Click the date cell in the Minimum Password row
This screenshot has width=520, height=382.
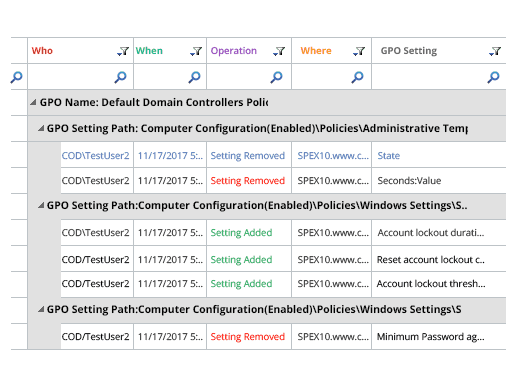pos(170,337)
